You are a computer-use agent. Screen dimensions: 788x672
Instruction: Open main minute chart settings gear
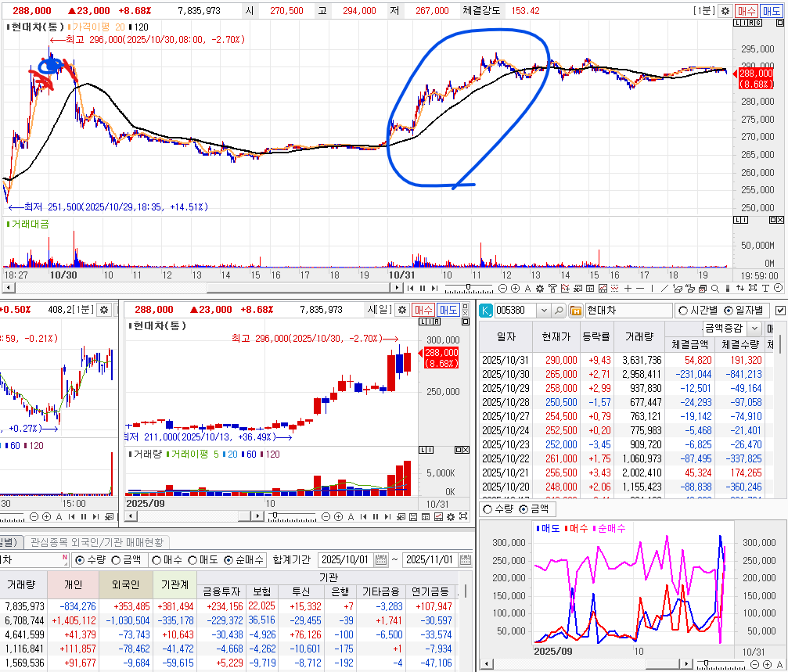tap(725, 10)
